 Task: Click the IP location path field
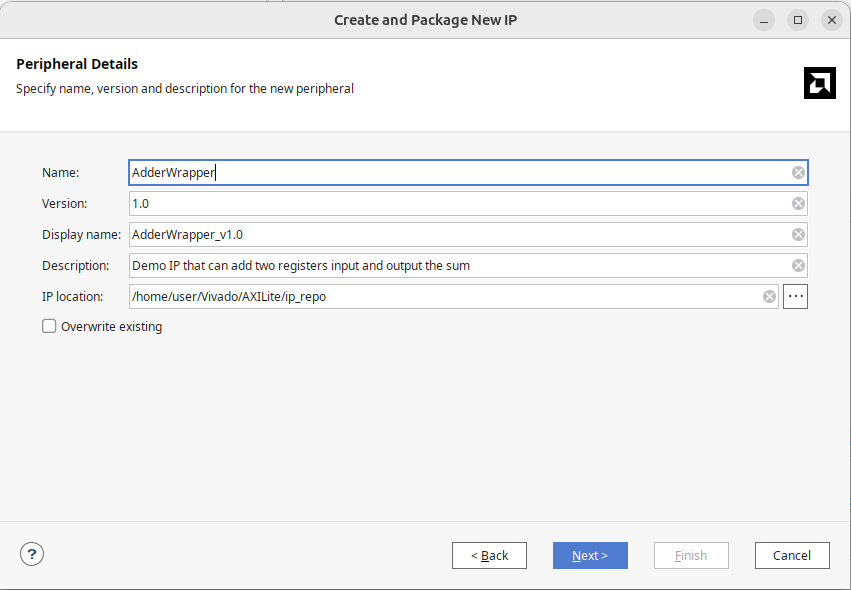[440, 297]
